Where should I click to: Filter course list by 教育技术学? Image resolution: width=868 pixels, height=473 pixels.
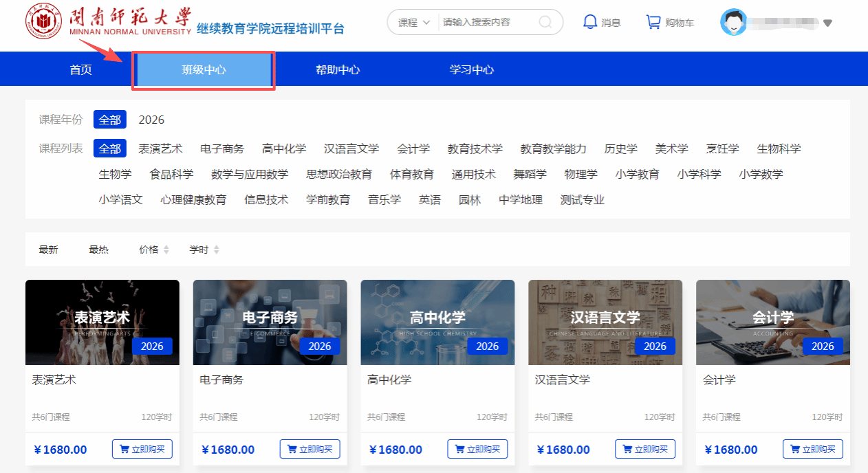475,148
